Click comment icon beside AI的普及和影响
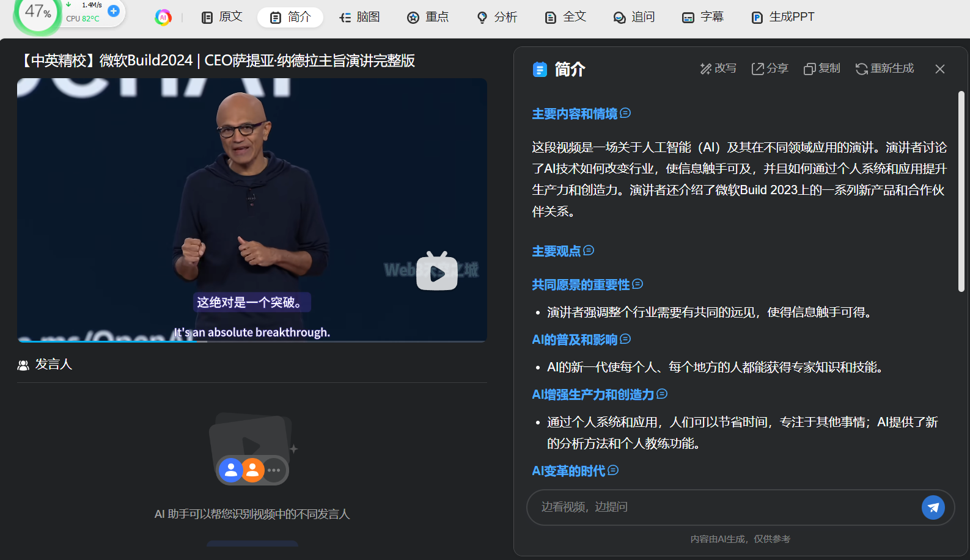 [x=625, y=339]
